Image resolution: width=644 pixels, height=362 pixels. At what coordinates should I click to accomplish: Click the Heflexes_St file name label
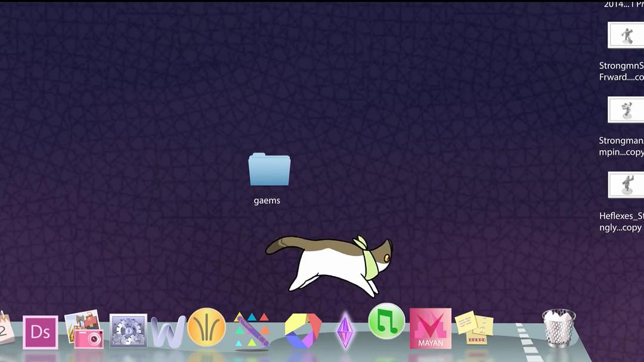[621, 216]
